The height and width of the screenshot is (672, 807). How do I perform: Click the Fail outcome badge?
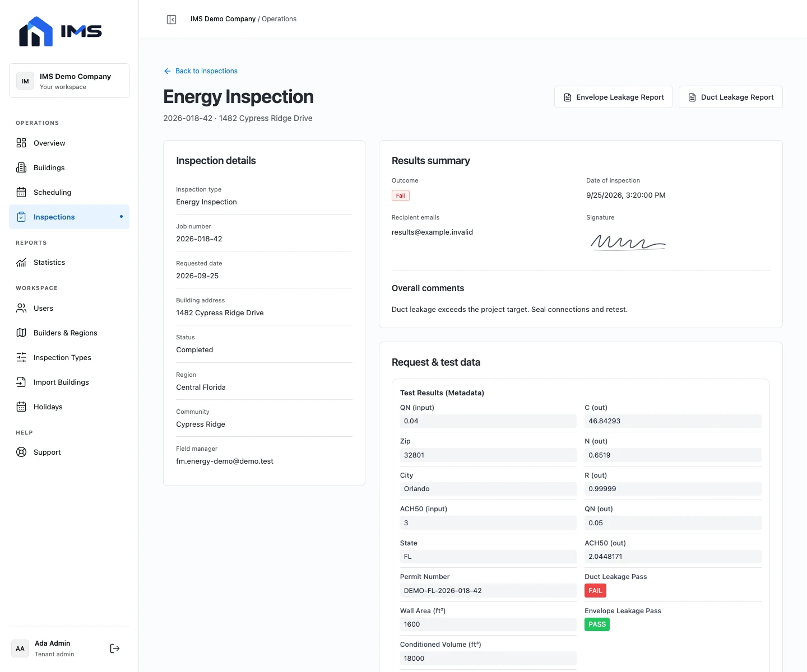click(401, 195)
